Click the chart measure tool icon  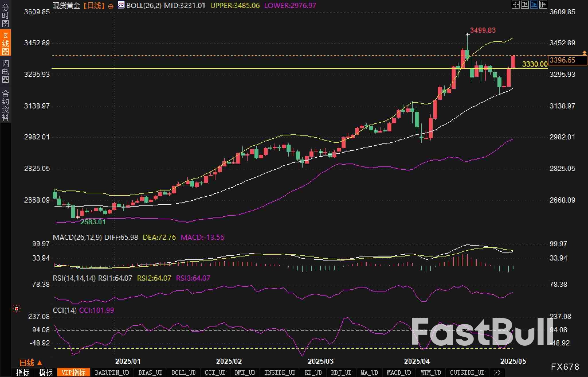525,5
